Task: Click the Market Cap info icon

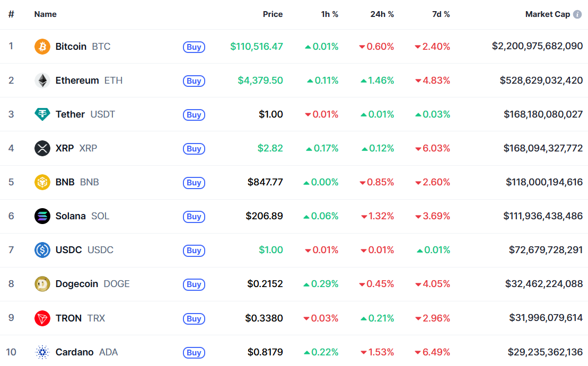Action: (x=577, y=14)
